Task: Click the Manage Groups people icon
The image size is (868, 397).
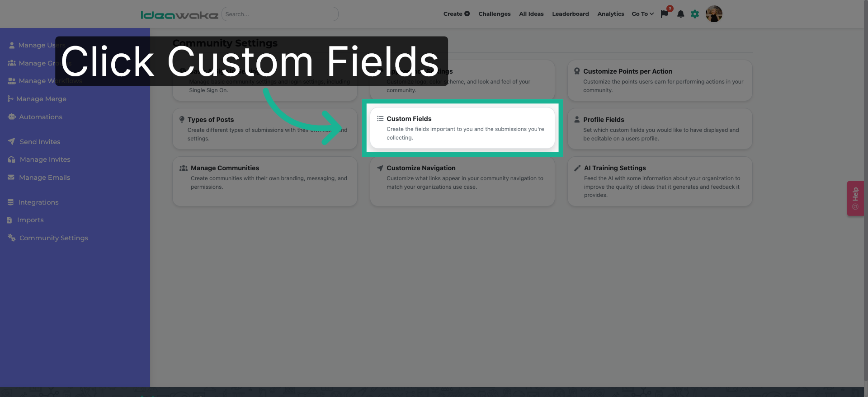Action: 12,63
